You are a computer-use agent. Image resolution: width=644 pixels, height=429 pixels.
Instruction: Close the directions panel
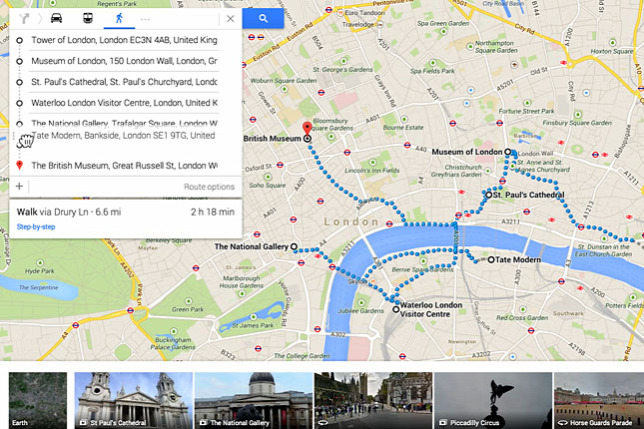click(x=230, y=18)
